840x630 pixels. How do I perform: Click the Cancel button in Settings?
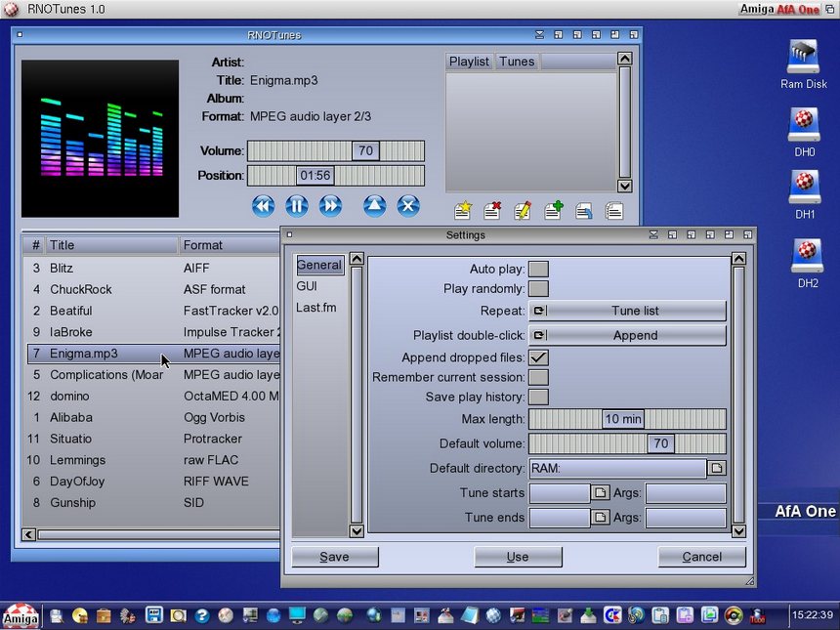click(x=701, y=557)
